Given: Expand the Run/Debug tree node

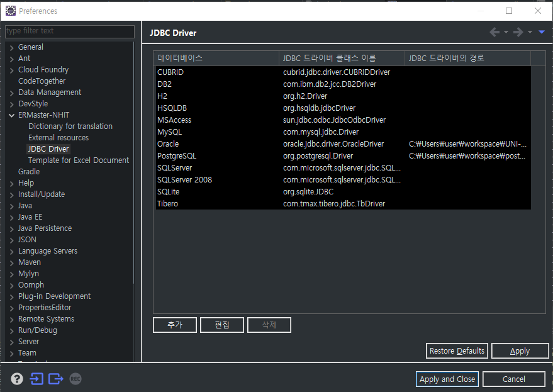Looking at the screenshot, I should [11, 330].
